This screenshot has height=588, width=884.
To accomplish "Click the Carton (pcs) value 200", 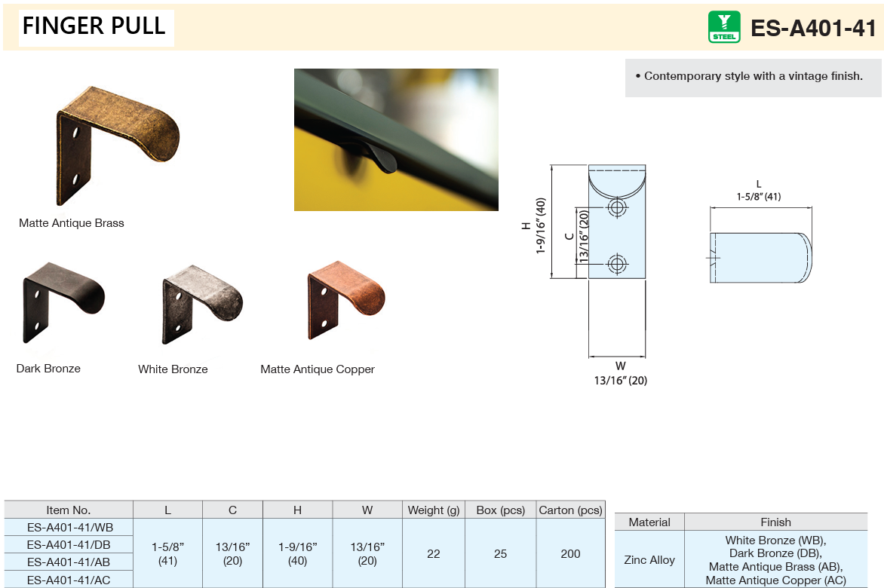I will (570, 553).
